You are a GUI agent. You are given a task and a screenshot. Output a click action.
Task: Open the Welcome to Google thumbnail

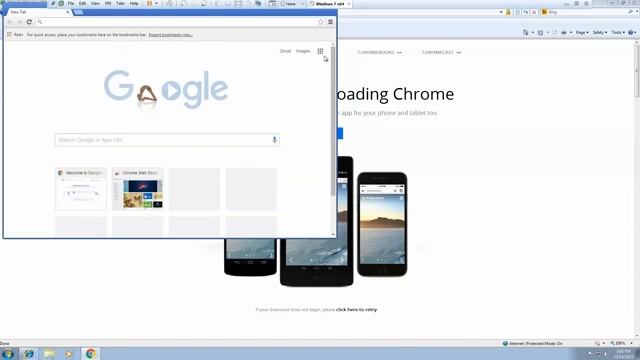click(x=81, y=189)
